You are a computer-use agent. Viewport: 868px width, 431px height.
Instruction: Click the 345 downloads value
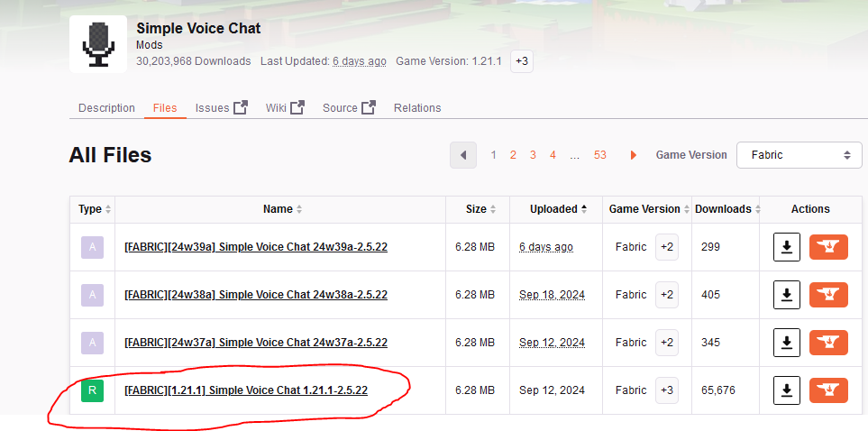coord(710,343)
